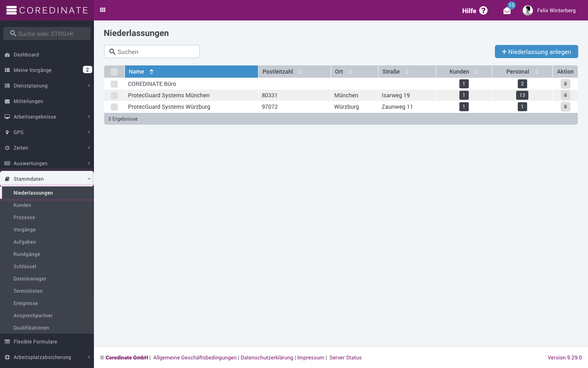Open the apps grid icon in header
Viewport: 588px width, 368px height.
click(103, 10)
